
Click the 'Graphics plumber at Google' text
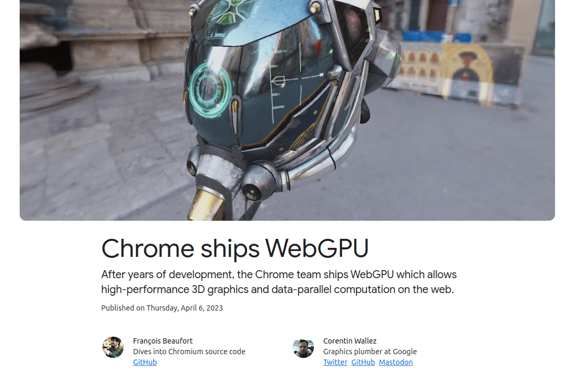point(370,352)
